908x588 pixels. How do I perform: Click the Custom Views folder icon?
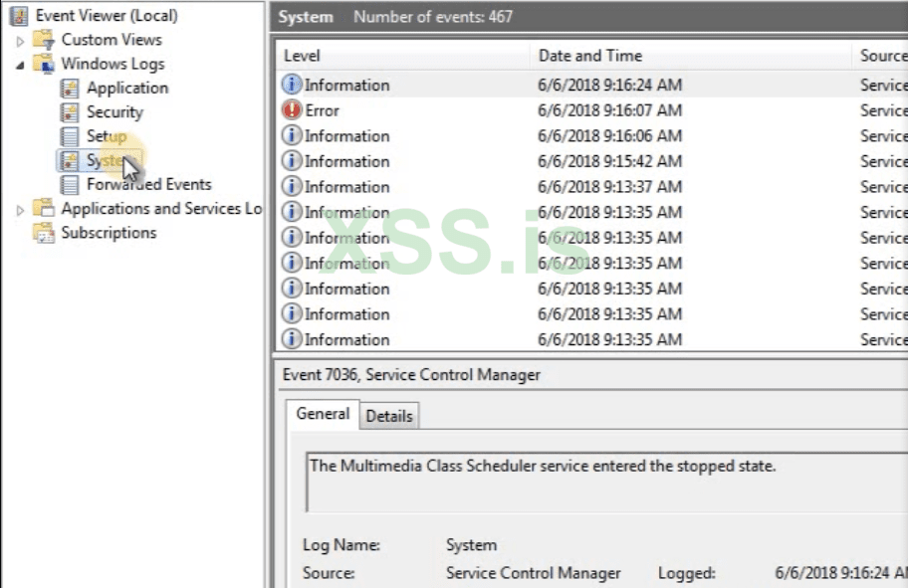tap(44, 40)
